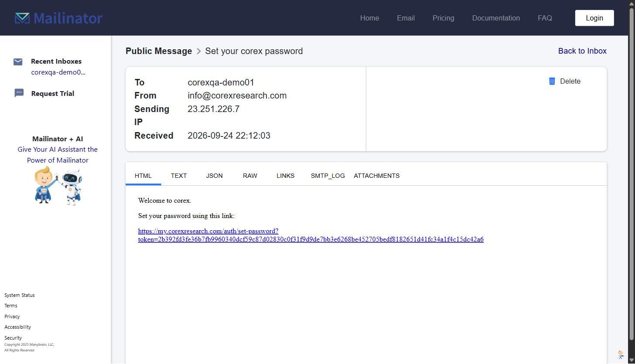Switch to the SMTP_LOG tab

click(x=328, y=176)
